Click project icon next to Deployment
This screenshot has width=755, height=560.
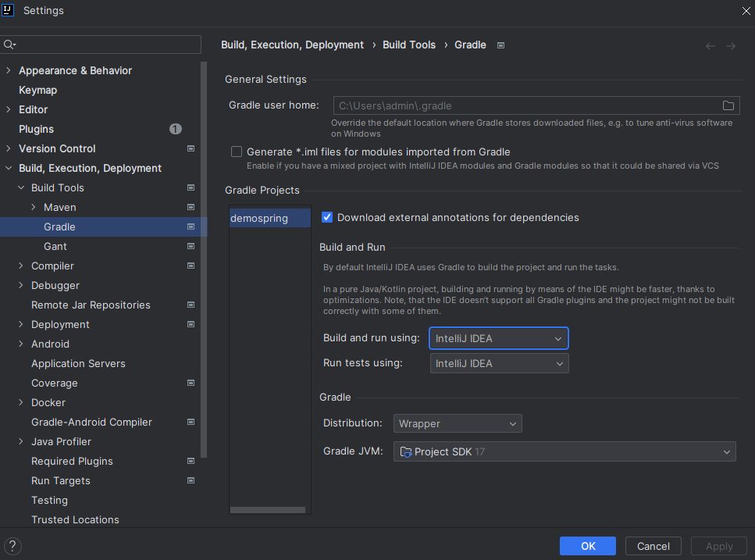point(191,325)
